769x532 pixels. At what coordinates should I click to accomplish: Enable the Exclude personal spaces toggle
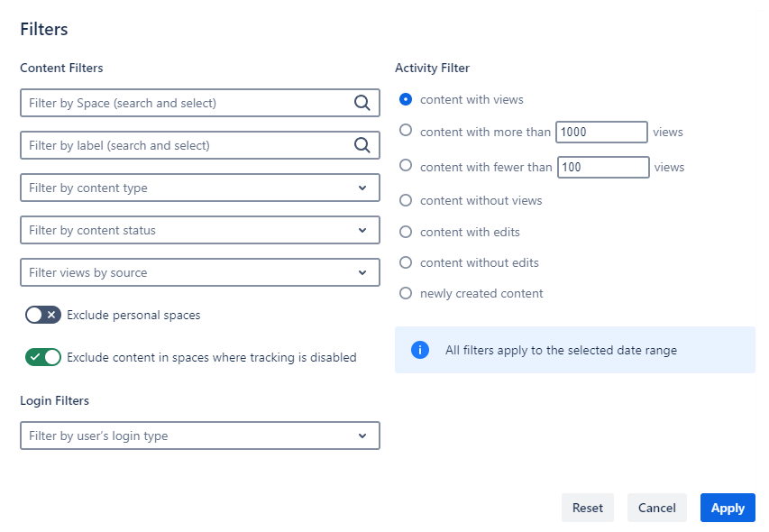point(43,315)
